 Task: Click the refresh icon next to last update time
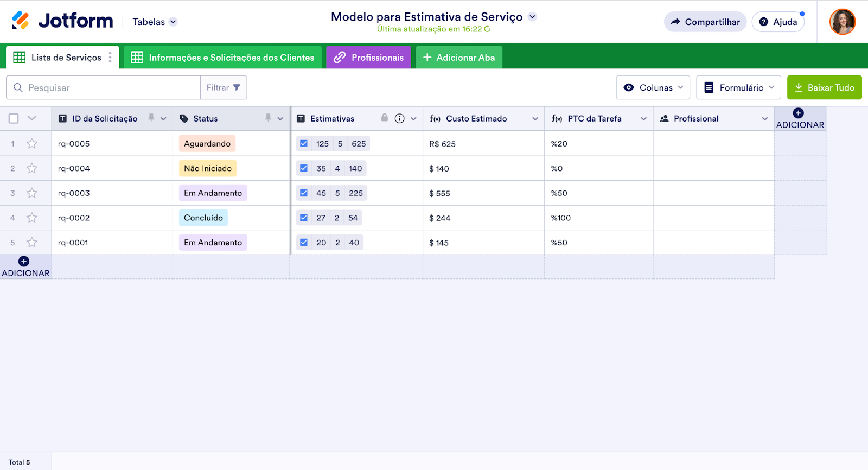pos(487,29)
